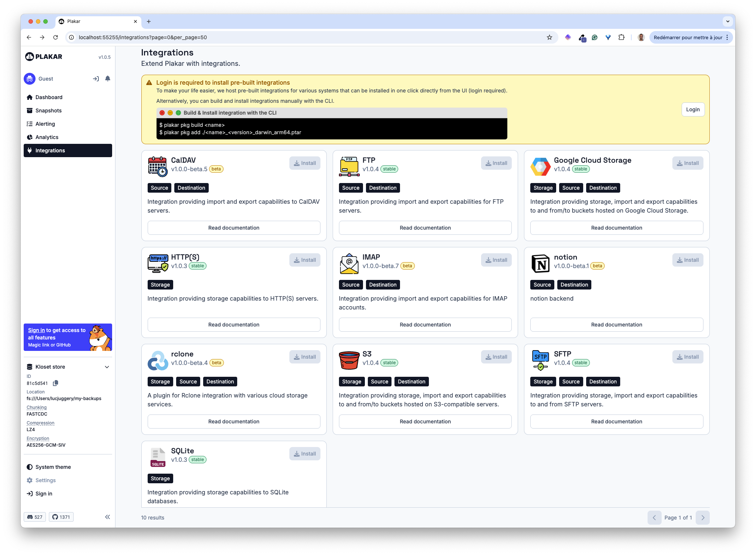Click the Login button in the warning banner
Image resolution: width=756 pixels, height=555 pixels.
pos(692,109)
